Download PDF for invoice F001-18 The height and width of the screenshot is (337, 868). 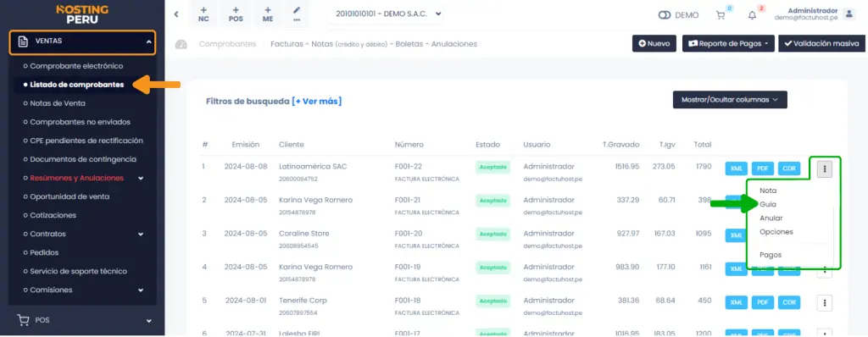(x=762, y=302)
